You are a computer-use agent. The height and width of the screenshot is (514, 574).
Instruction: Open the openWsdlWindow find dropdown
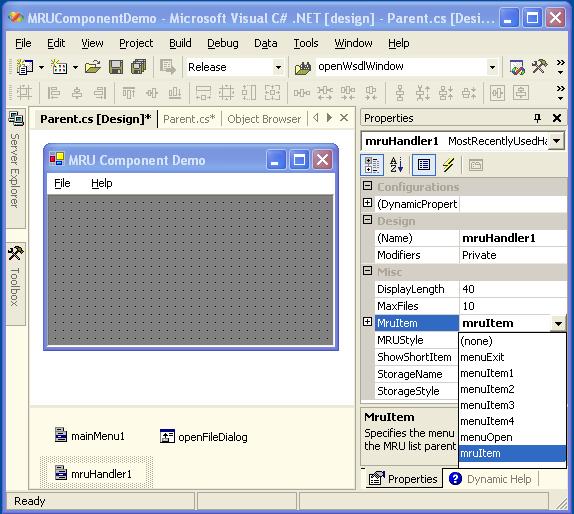pos(492,67)
